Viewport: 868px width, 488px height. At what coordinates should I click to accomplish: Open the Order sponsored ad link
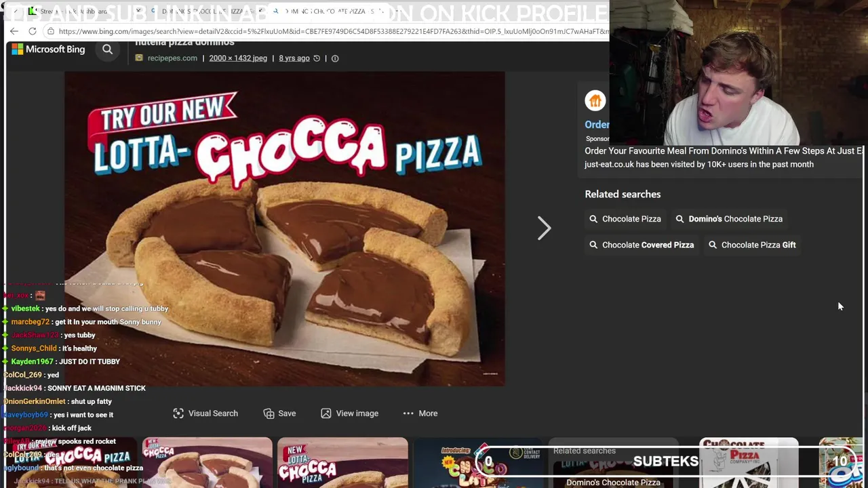[x=597, y=125]
